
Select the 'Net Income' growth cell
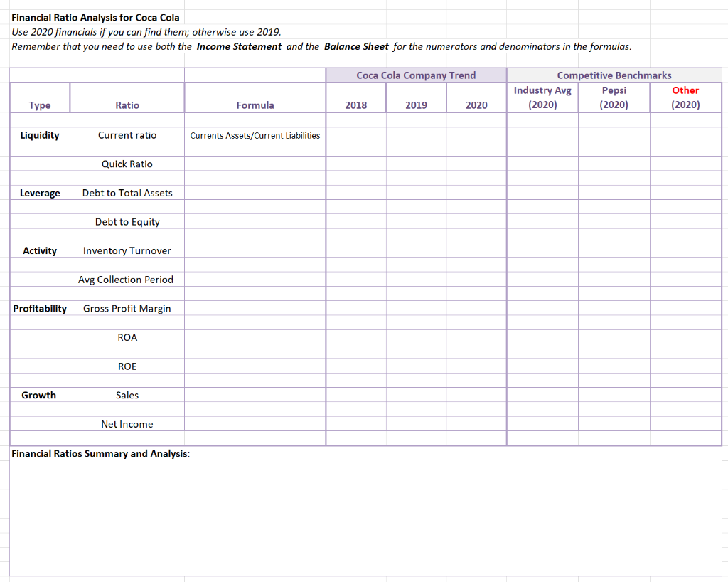127,424
